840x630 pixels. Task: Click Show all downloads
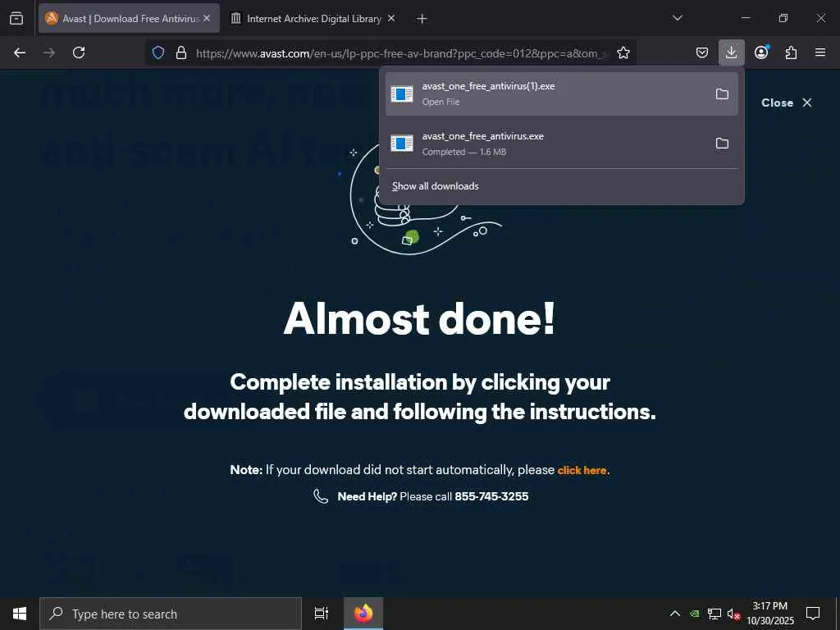point(435,186)
